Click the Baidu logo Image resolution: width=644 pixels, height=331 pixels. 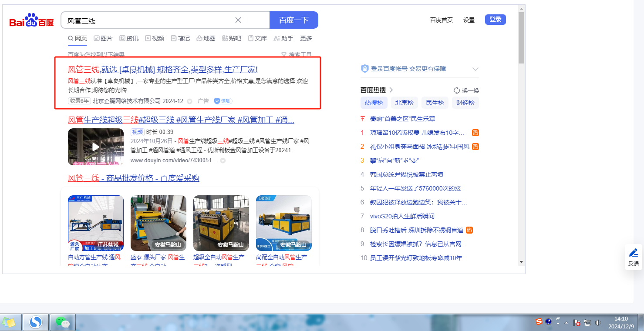(31, 20)
